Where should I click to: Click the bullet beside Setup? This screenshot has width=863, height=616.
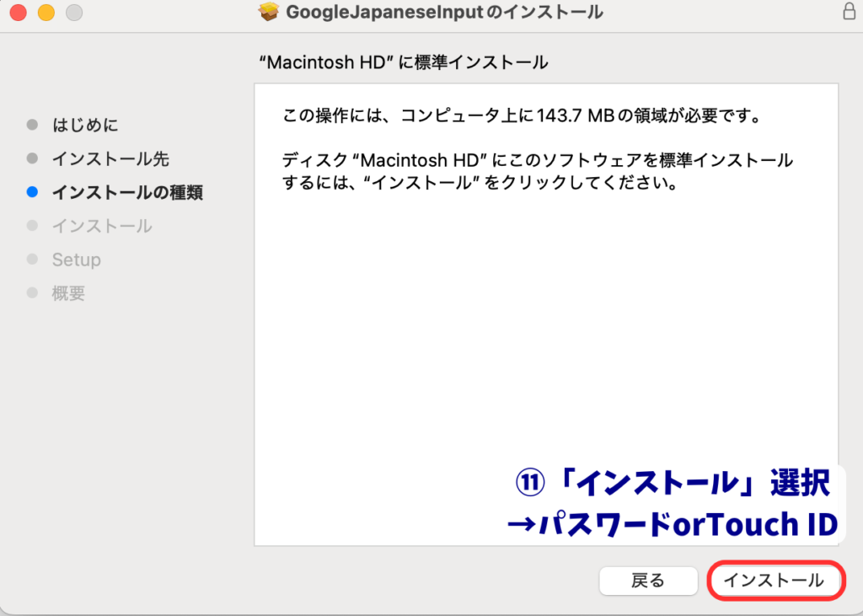(x=33, y=259)
